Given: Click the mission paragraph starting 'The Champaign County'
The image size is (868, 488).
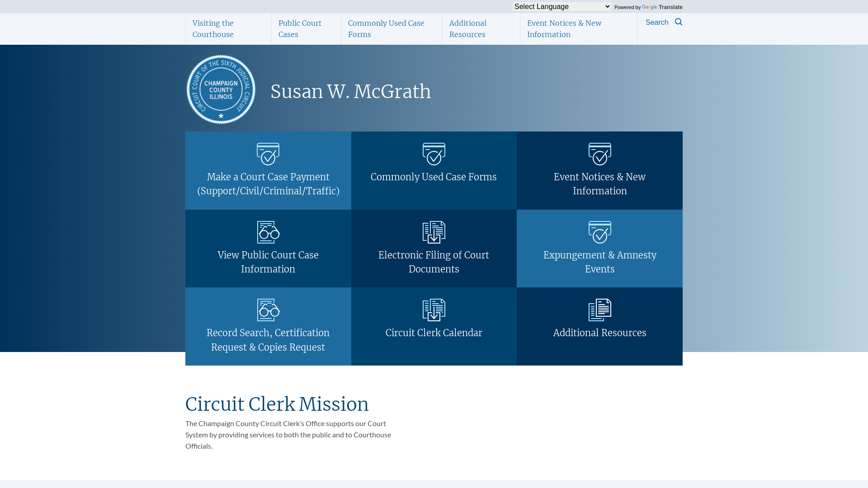Looking at the screenshot, I should (x=288, y=435).
